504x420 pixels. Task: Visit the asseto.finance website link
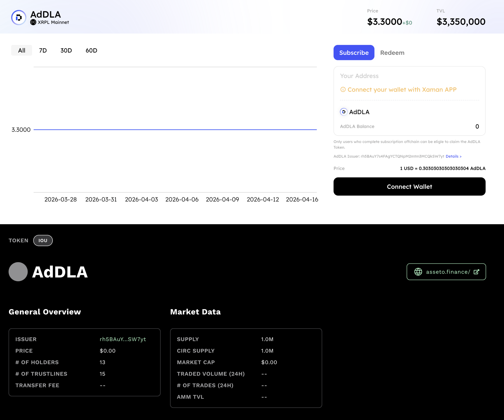coord(448,272)
